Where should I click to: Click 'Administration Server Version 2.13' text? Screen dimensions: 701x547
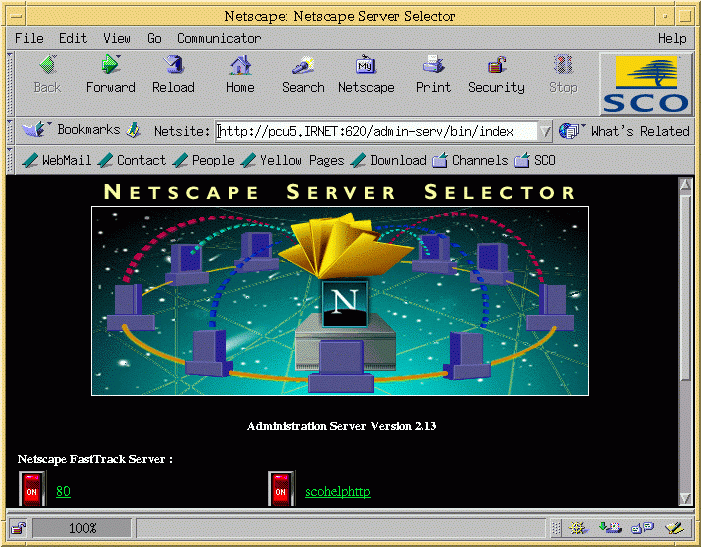point(342,426)
